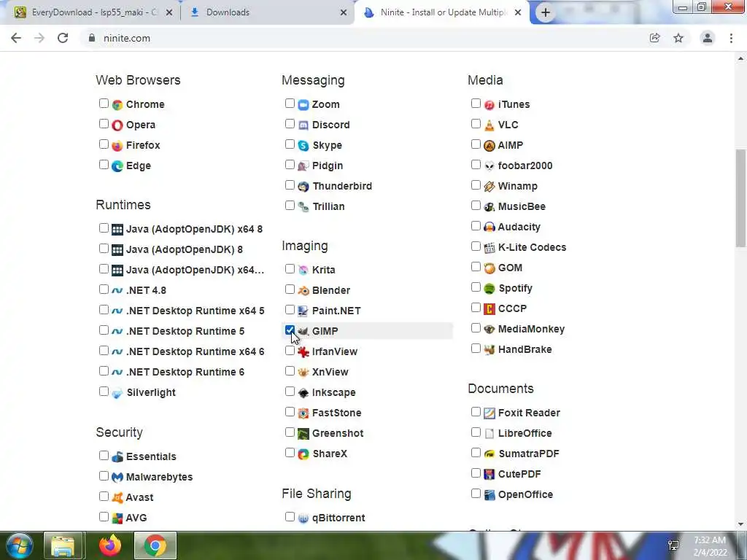
Task: Click the MediaMonkey label
Action: tap(531, 329)
